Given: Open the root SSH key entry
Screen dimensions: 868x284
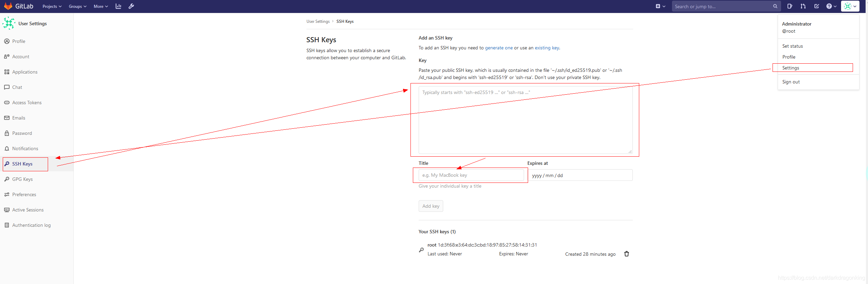Looking at the screenshot, I should point(482,245).
